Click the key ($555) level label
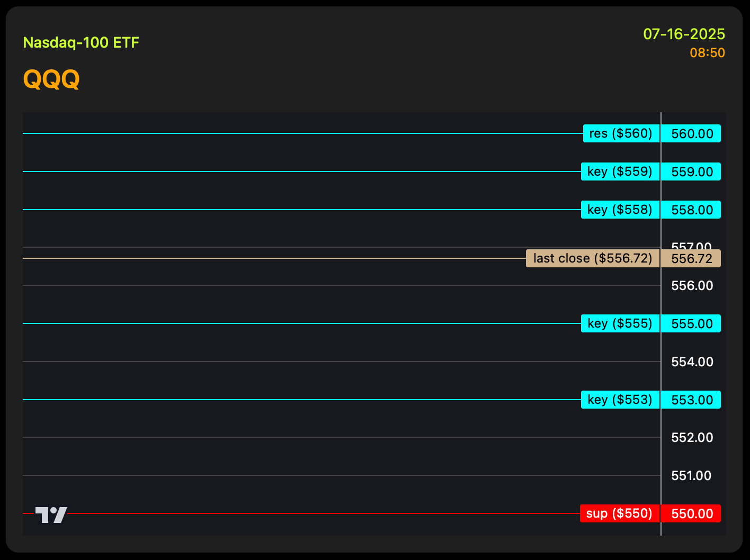The image size is (750, 560). pos(620,323)
